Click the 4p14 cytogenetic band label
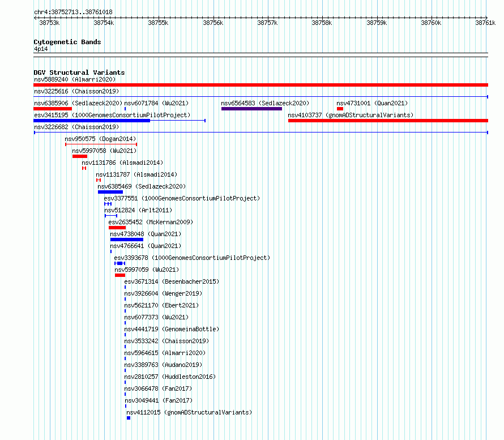This screenshot has width=504, height=440. (x=41, y=49)
